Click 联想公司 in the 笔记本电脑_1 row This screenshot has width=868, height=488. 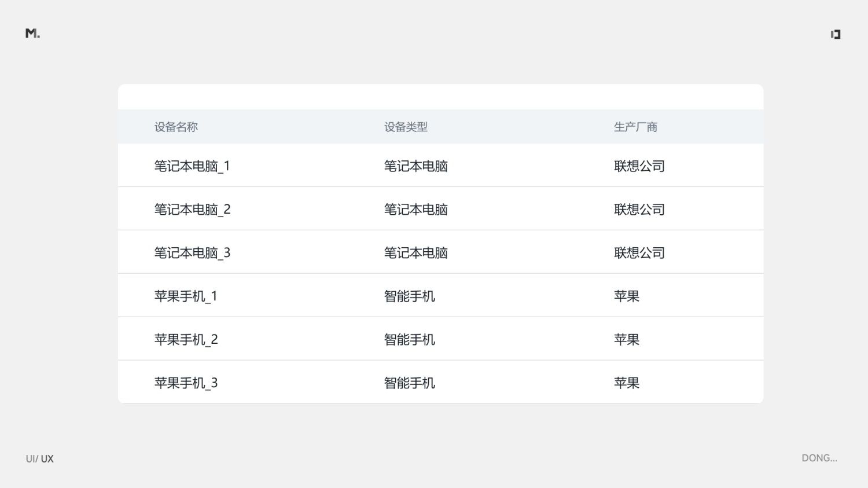[639, 166]
